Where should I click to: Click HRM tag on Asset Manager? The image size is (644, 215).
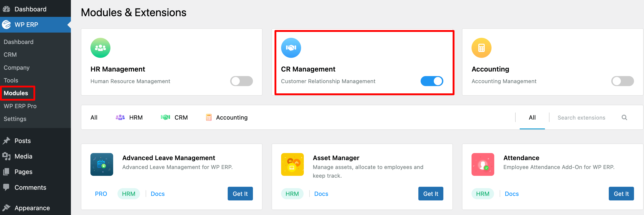pos(292,194)
